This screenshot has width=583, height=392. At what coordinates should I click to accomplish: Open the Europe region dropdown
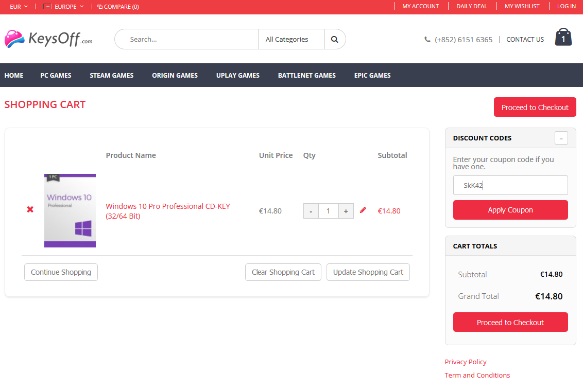click(63, 7)
